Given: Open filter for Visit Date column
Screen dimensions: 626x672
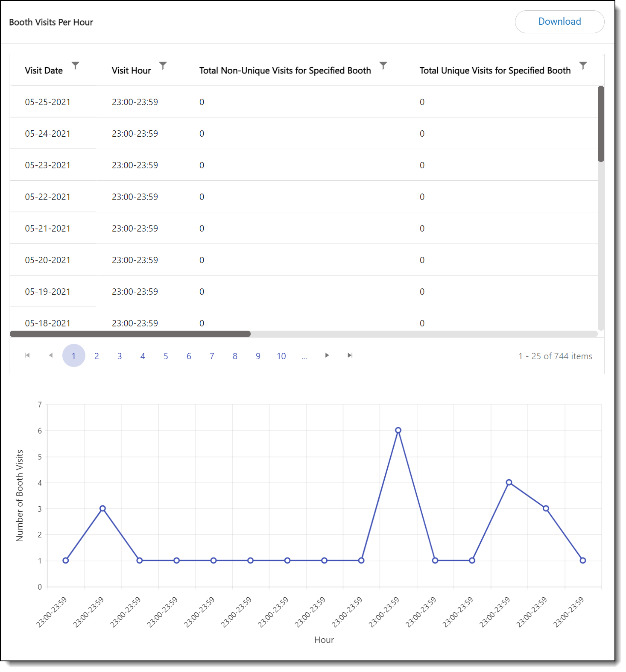Looking at the screenshot, I should point(75,65).
